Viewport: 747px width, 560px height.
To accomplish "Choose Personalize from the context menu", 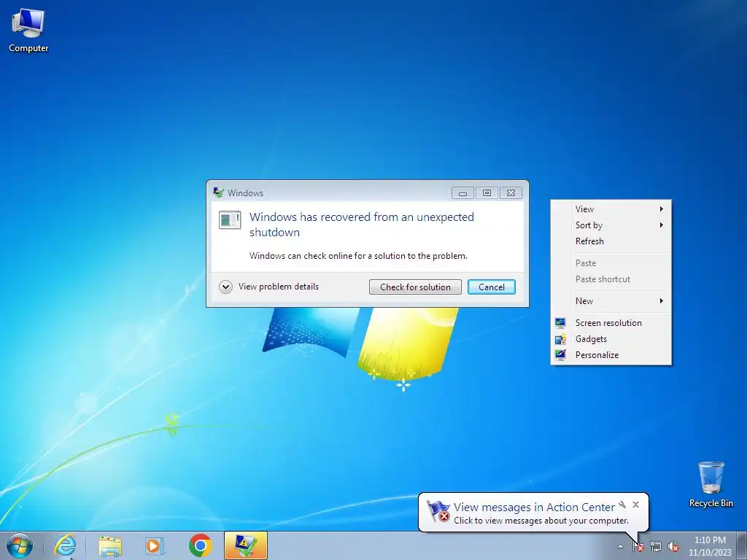I will tap(611, 355).
